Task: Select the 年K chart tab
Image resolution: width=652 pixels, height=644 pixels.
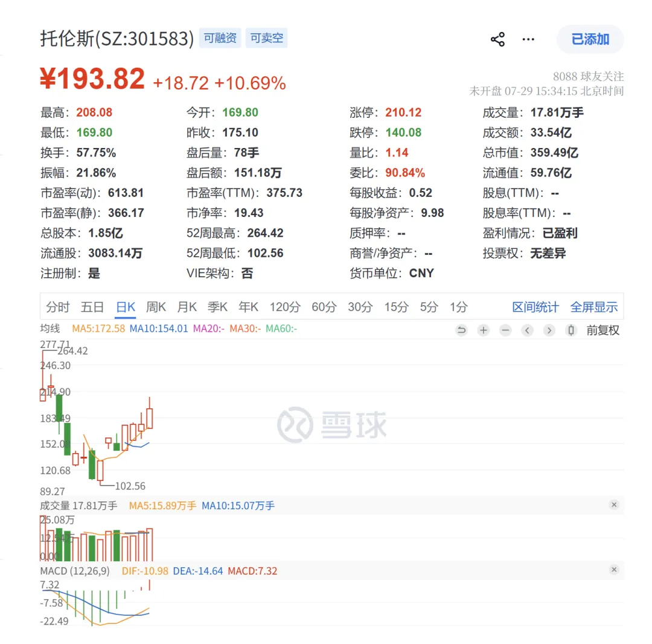Action: 248,307
